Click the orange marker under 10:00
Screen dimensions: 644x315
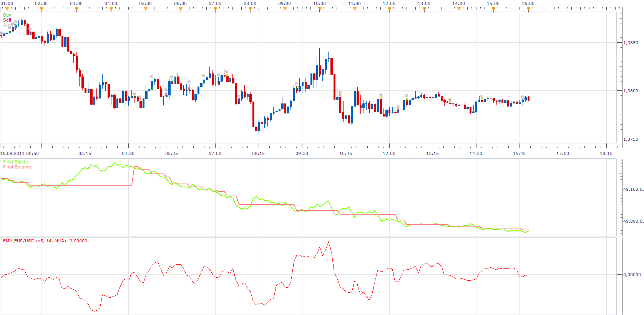[x=320, y=10]
